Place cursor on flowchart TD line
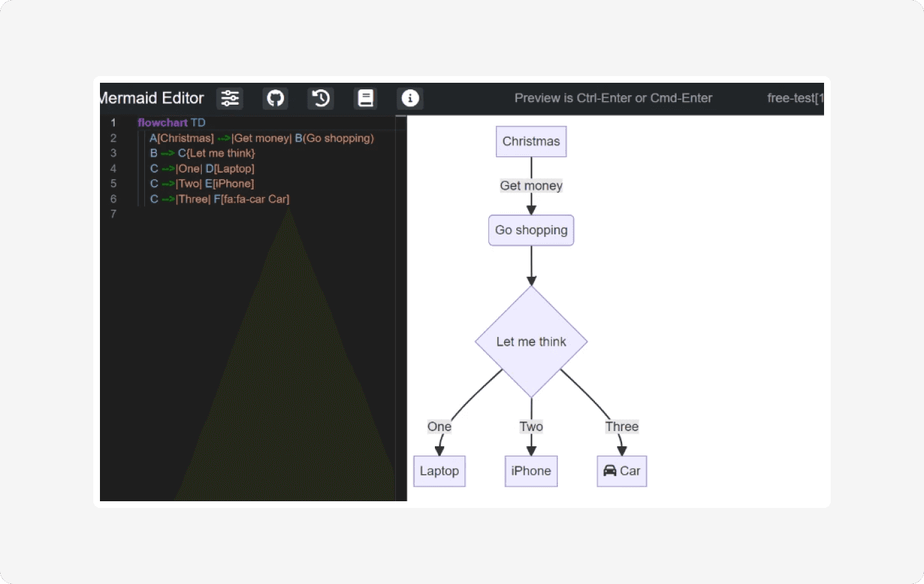 (171, 122)
